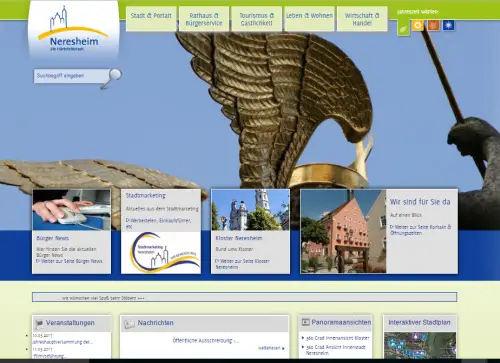500x363 pixels.
Task: Click the weiterlesen link under Nachrichten
Action: click(x=271, y=348)
